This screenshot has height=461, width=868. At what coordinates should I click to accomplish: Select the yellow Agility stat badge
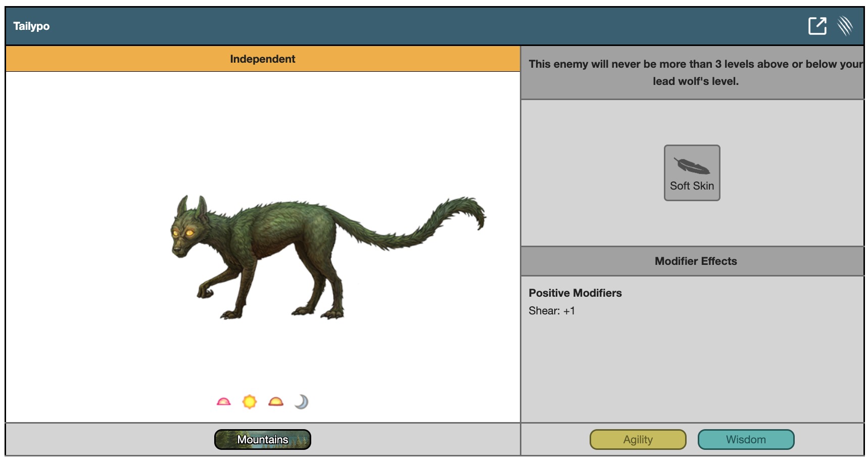coord(638,439)
